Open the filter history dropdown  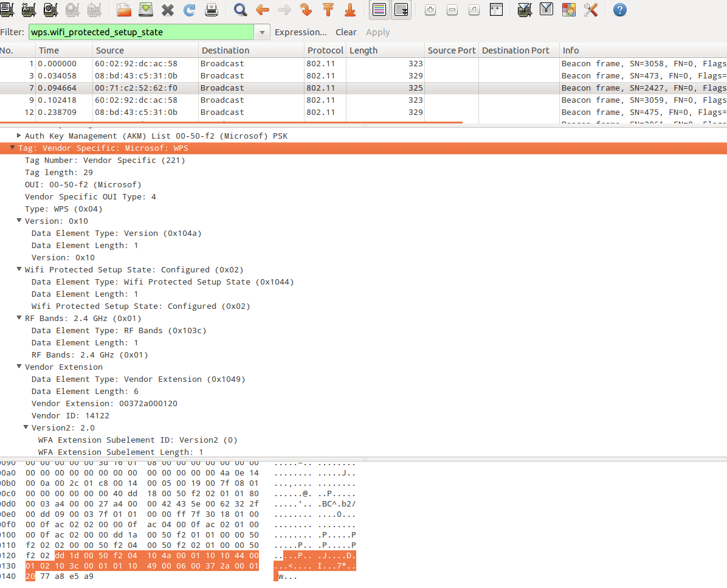tap(261, 31)
